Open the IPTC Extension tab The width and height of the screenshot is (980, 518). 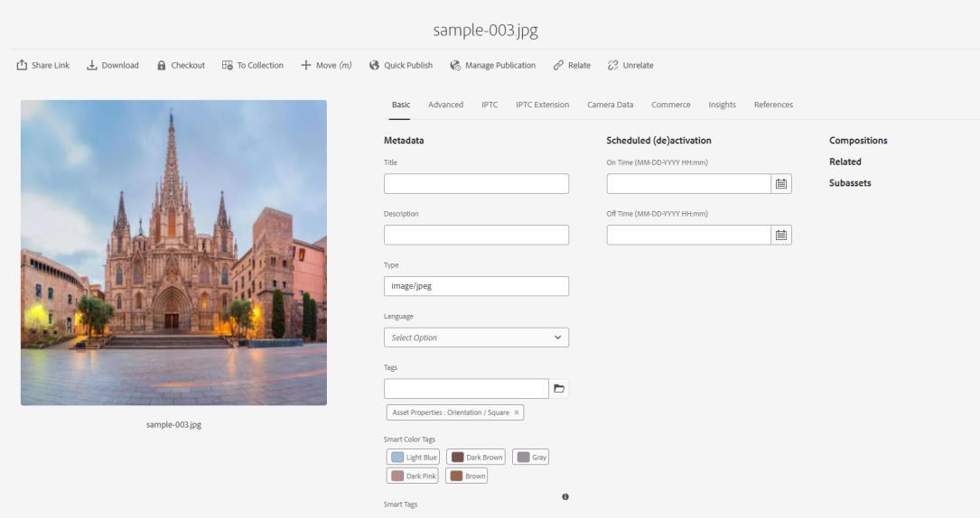click(x=543, y=105)
